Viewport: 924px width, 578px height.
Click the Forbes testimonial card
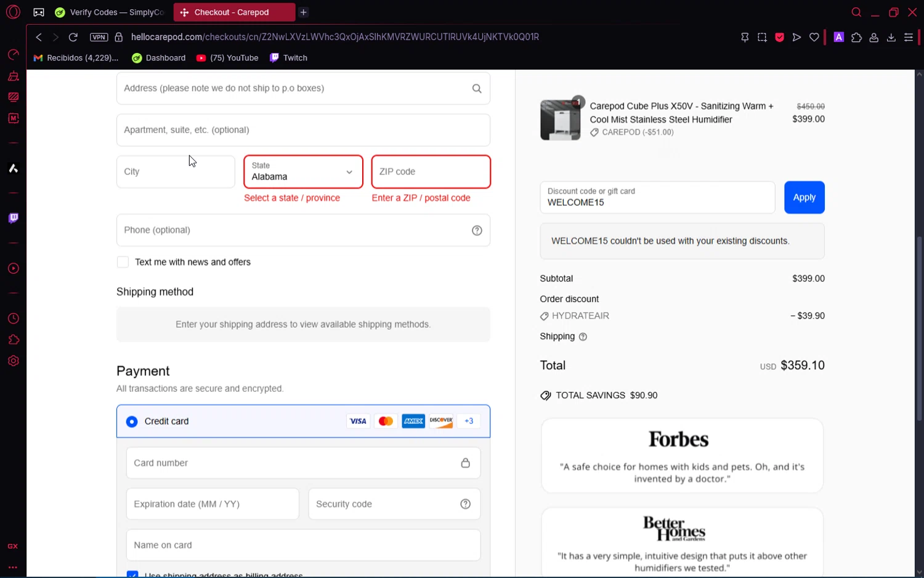click(x=682, y=456)
